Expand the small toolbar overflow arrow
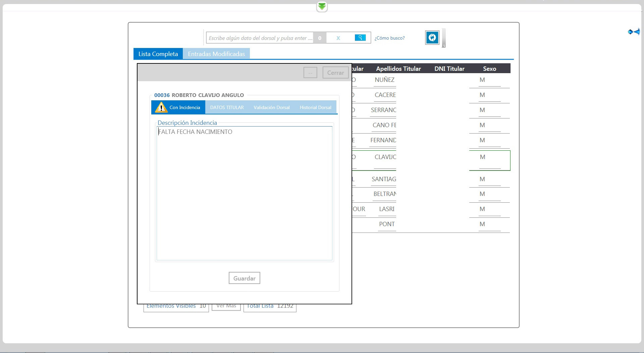644x353 pixels. click(444, 46)
